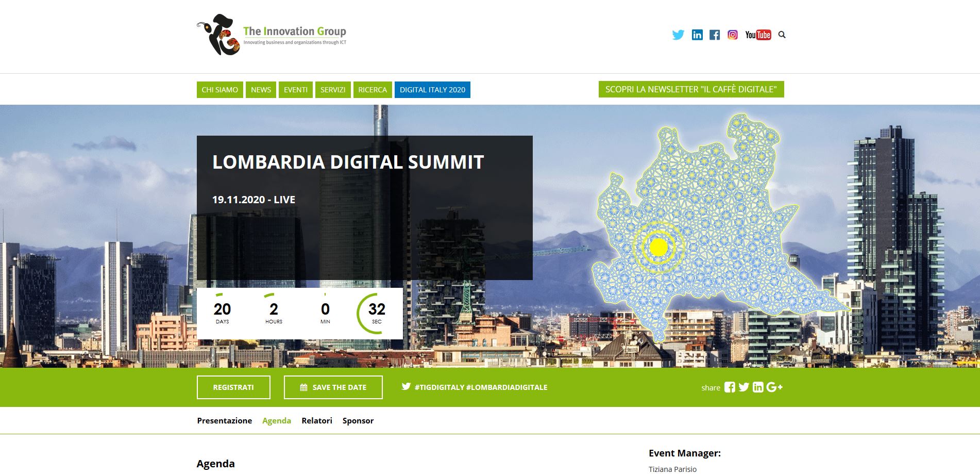Select the SERVIZI menu item
980x474 pixels.
[333, 90]
